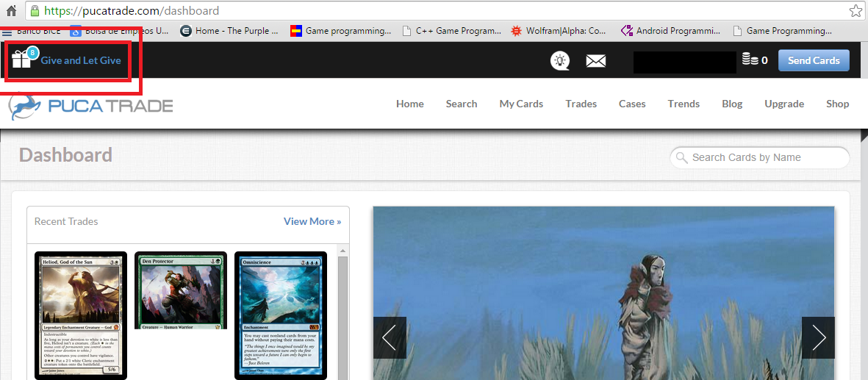Open the Cases navigation item
The image size is (868, 380).
(x=632, y=104)
